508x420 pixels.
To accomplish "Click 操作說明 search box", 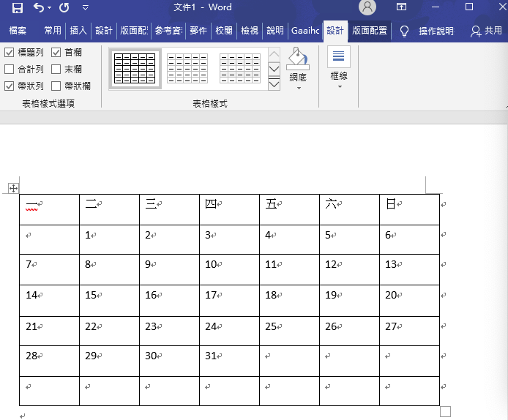I will click(436, 31).
